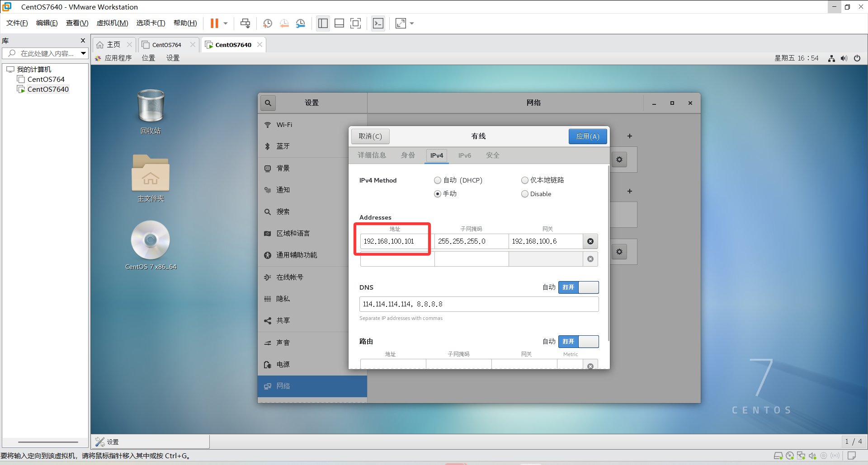Open the GNOME 位置 menu
This screenshot has height=465, width=868.
[x=148, y=58]
